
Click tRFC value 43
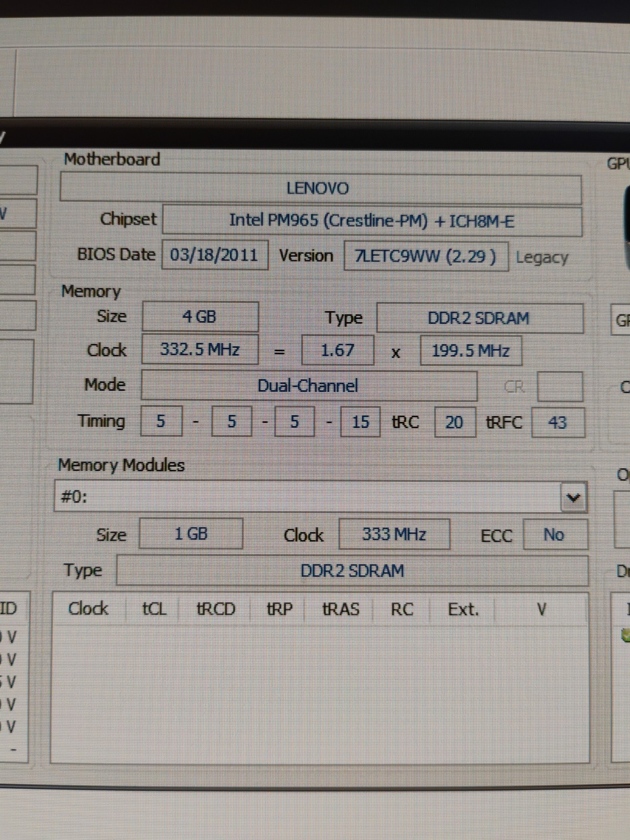(x=558, y=423)
